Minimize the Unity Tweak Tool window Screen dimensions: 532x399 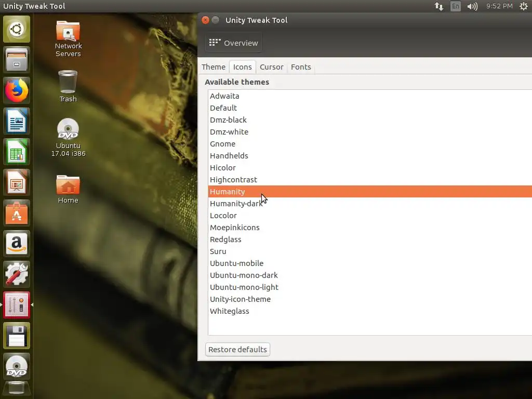point(215,20)
